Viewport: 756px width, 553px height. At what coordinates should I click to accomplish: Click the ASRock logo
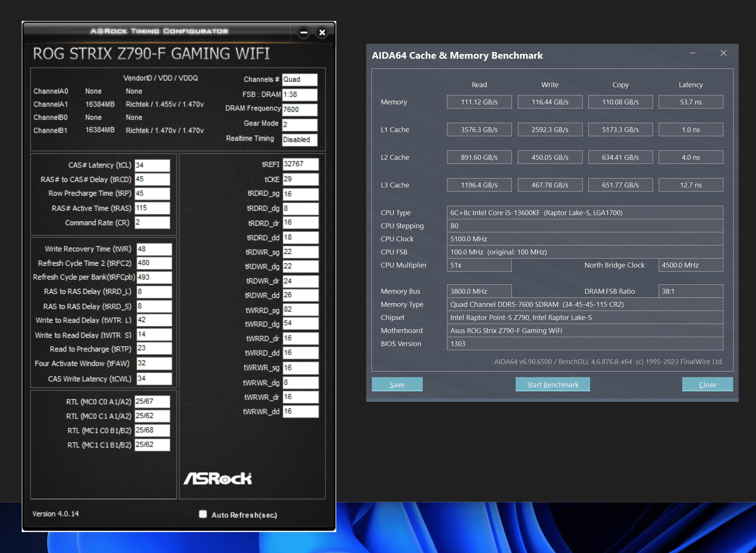(x=218, y=479)
